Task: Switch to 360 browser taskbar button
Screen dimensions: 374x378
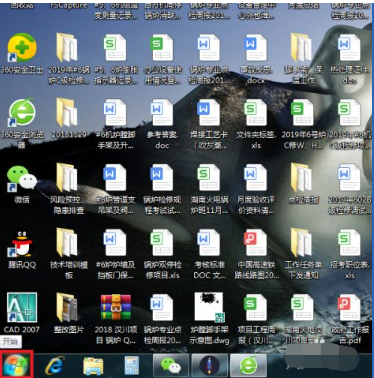Action: pyautogui.click(x=248, y=366)
